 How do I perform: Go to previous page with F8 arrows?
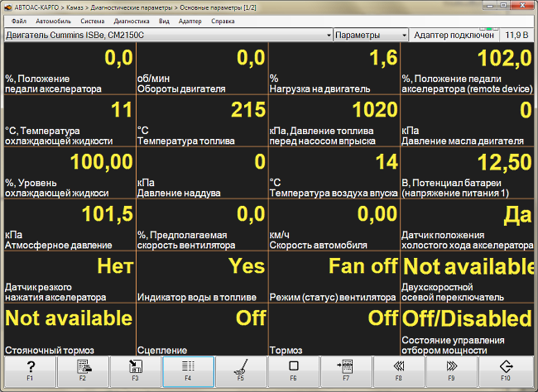pyautogui.click(x=399, y=369)
